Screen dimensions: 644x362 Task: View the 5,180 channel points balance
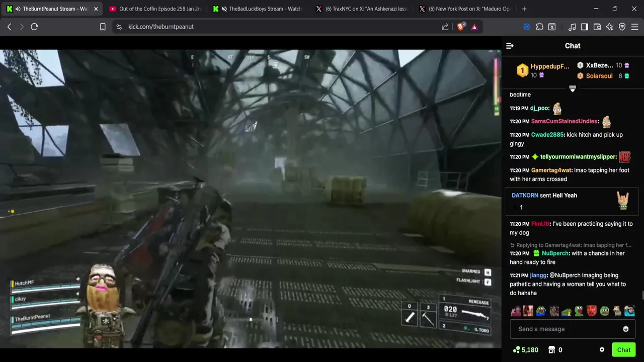526,350
